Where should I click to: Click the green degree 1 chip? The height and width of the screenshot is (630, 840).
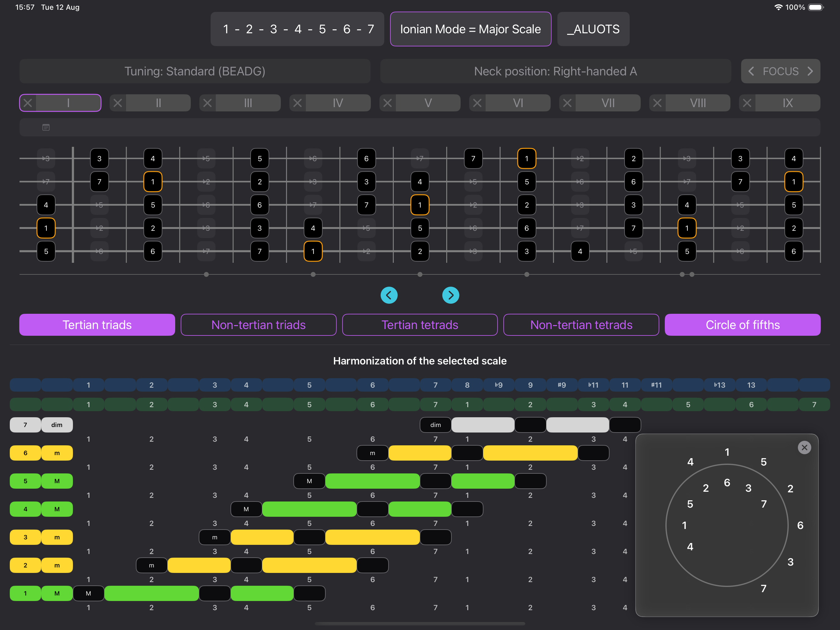point(25,594)
